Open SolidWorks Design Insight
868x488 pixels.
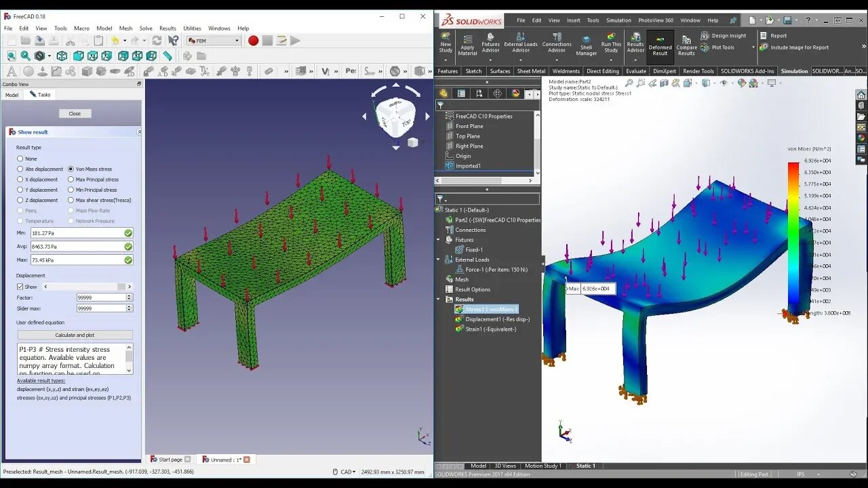pyautogui.click(x=724, y=36)
